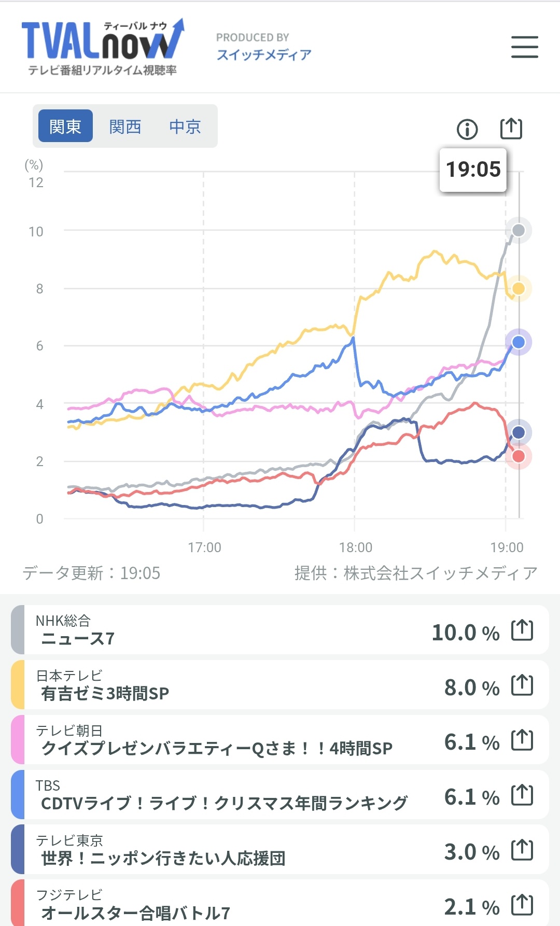
Task: Click the yellow 日本テレビ chart data point
Action: [519, 288]
